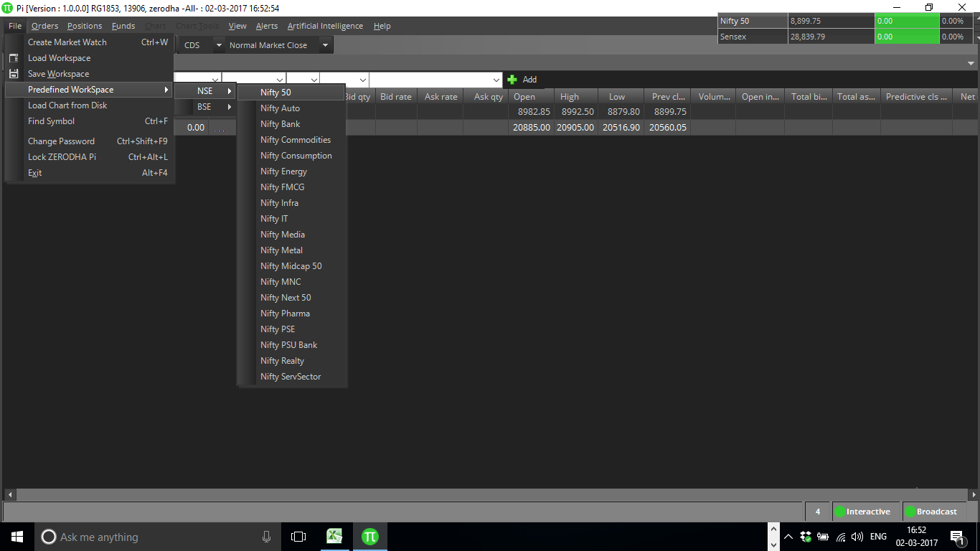Click the battery status tray icon
Image resolution: width=980 pixels, height=551 pixels.
tap(823, 537)
